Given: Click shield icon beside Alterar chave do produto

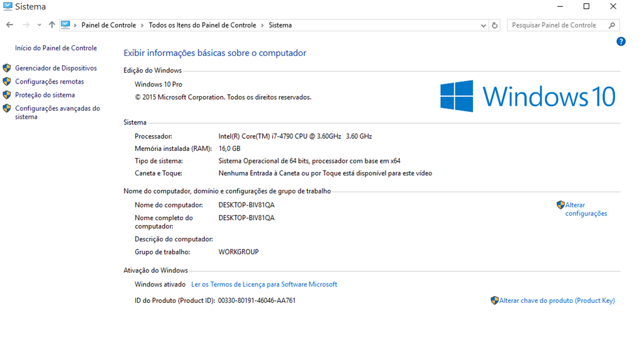Looking at the screenshot, I should point(494,300).
